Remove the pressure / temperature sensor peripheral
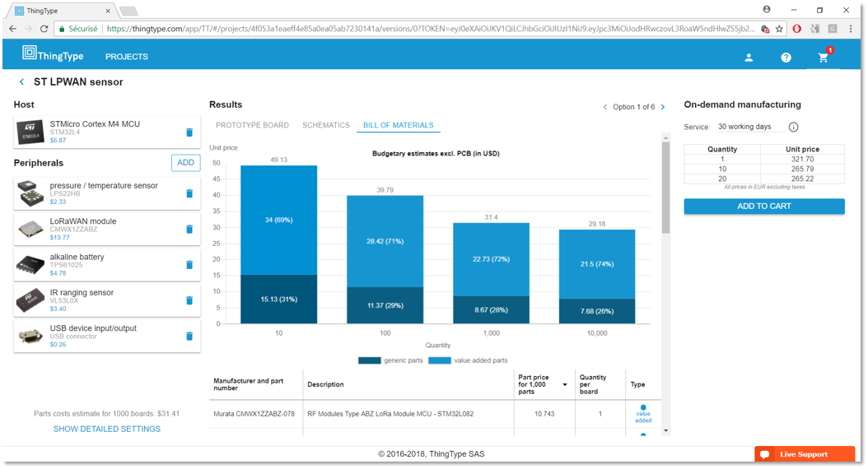Viewport: 868px width, 469px height. pyautogui.click(x=189, y=193)
